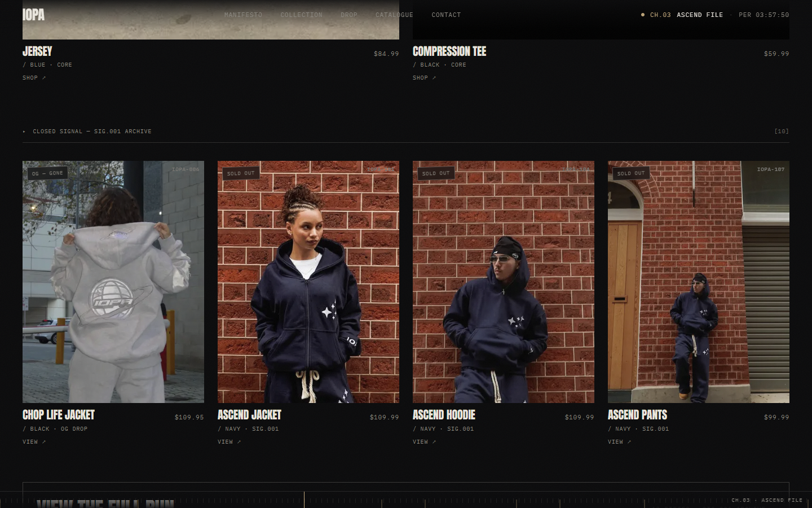Click View link under Ascend Hoodie
Image resolution: width=812 pixels, height=508 pixels.
424,442
